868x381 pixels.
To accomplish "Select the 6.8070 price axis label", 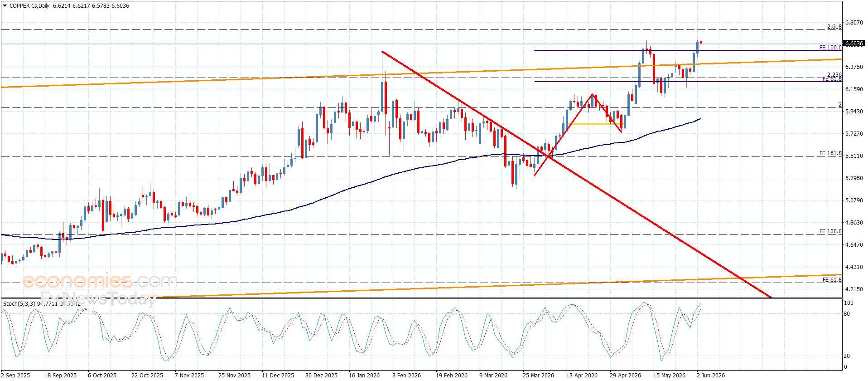I will [x=854, y=23].
